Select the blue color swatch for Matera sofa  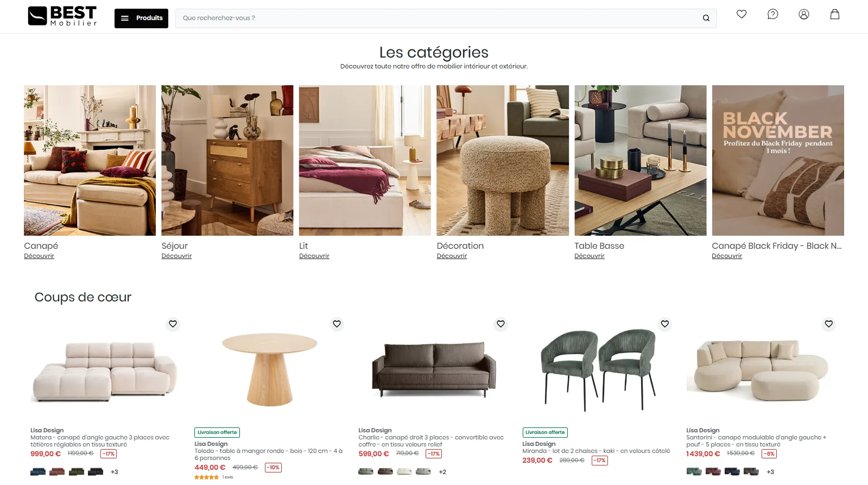pyautogui.click(x=38, y=471)
